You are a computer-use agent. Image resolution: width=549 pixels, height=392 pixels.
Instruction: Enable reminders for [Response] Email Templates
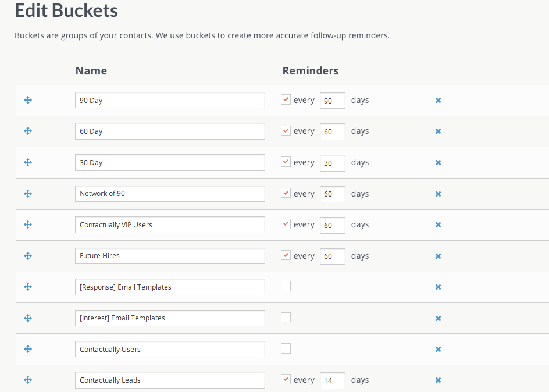point(286,286)
